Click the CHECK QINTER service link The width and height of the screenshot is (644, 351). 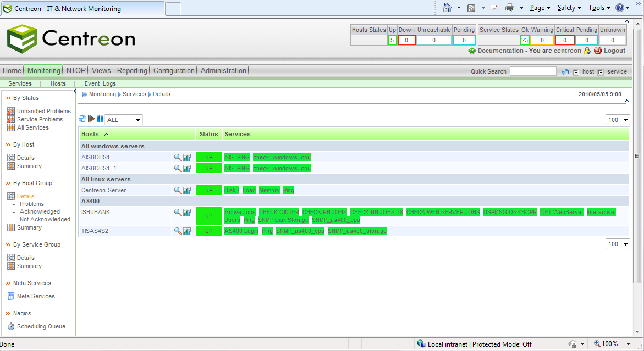pyautogui.click(x=279, y=212)
